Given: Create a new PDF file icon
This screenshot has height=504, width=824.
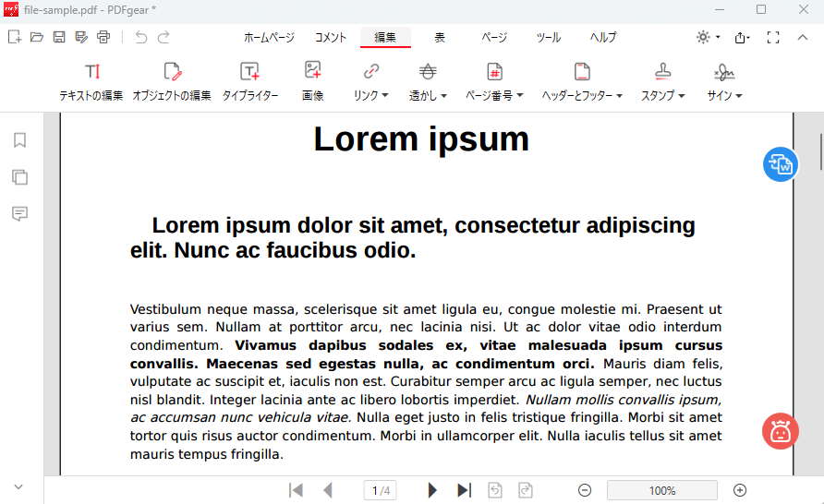Looking at the screenshot, I should (15, 37).
